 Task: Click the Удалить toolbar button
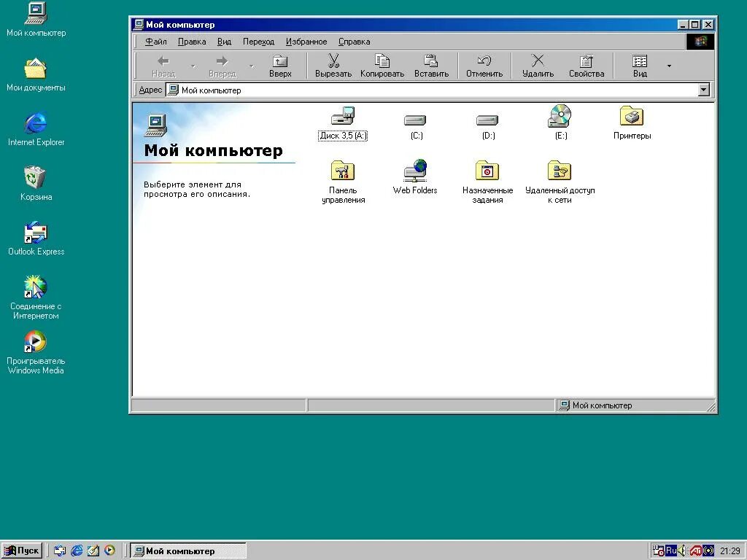tap(537, 66)
